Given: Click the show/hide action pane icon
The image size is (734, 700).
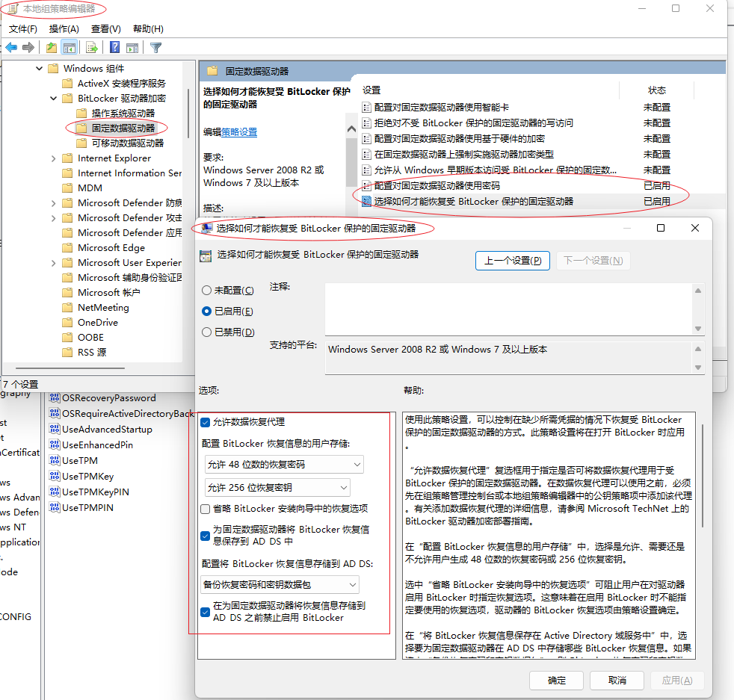Looking at the screenshot, I should pyautogui.click(x=132, y=47).
